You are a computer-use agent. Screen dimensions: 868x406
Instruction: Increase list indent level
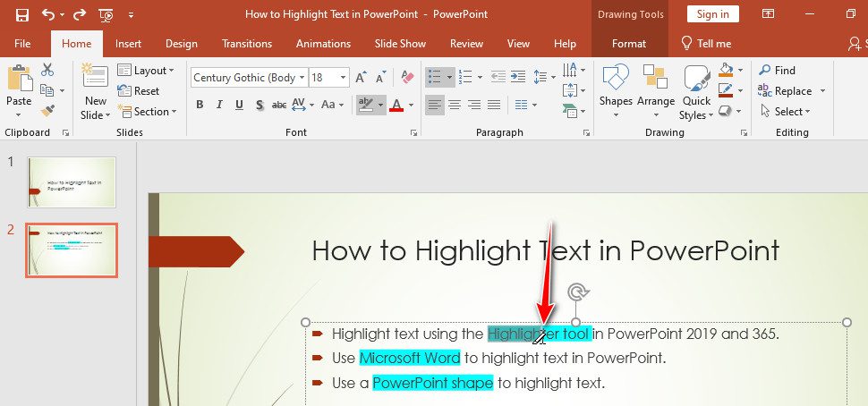pyautogui.click(x=518, y=77)
